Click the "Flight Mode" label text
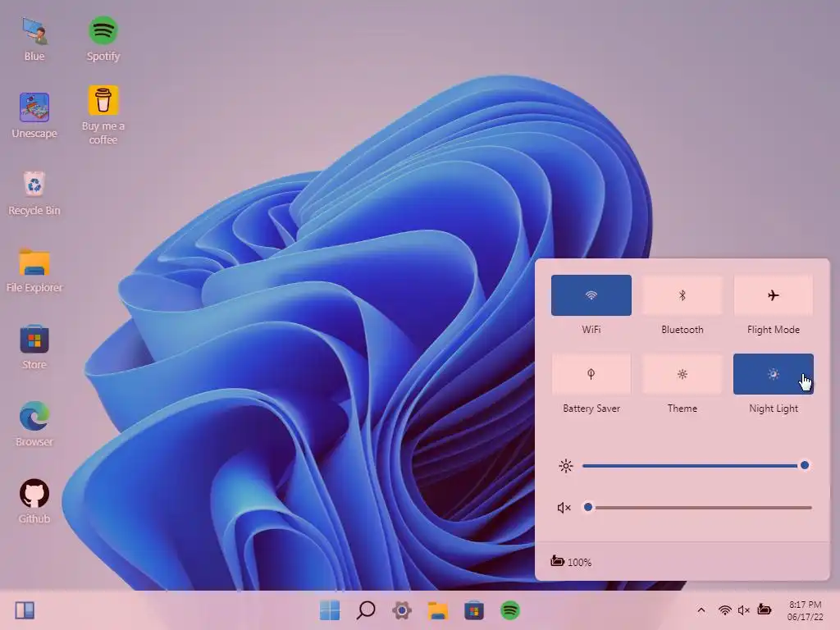The height and width of the screenshot is (630, 840). click(x=773, y=330)
